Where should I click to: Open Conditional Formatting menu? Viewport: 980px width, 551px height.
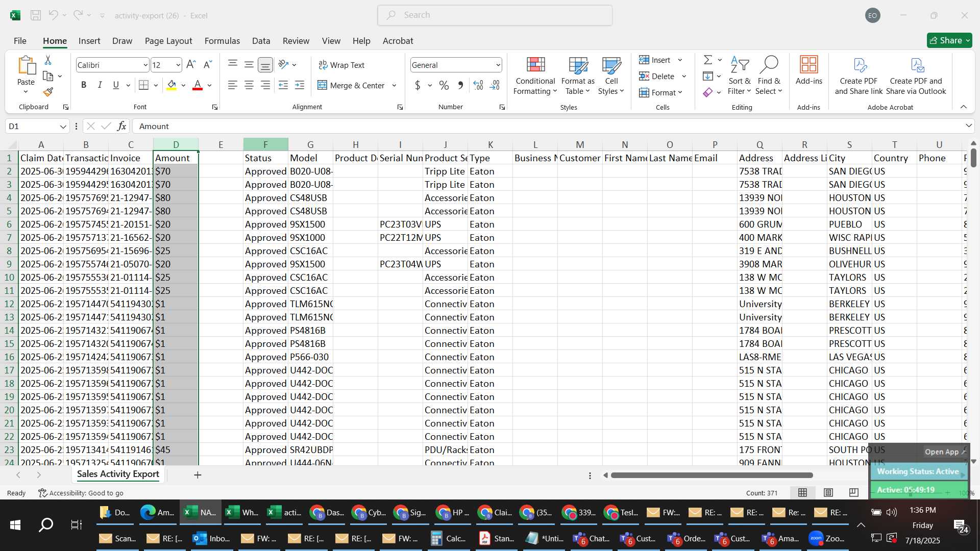(535, 76)
